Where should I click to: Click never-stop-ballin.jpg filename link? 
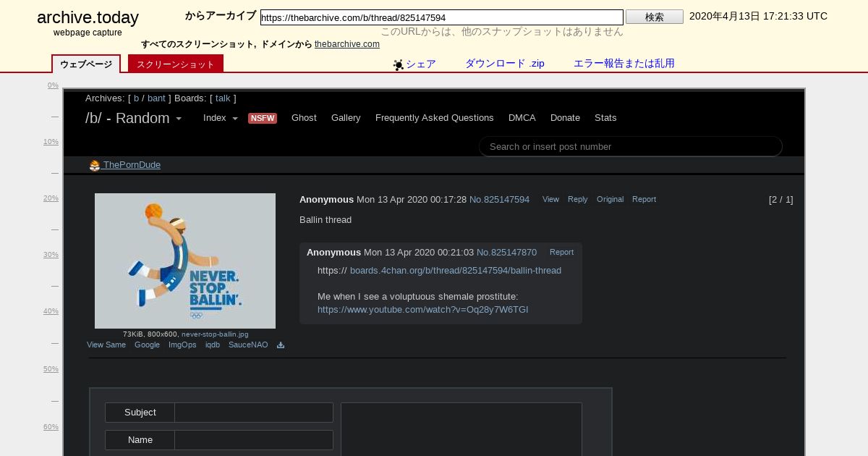(215, 334)
